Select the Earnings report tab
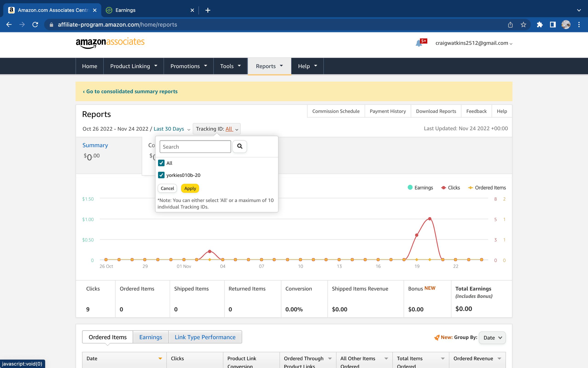 click(x=151, y=337)
